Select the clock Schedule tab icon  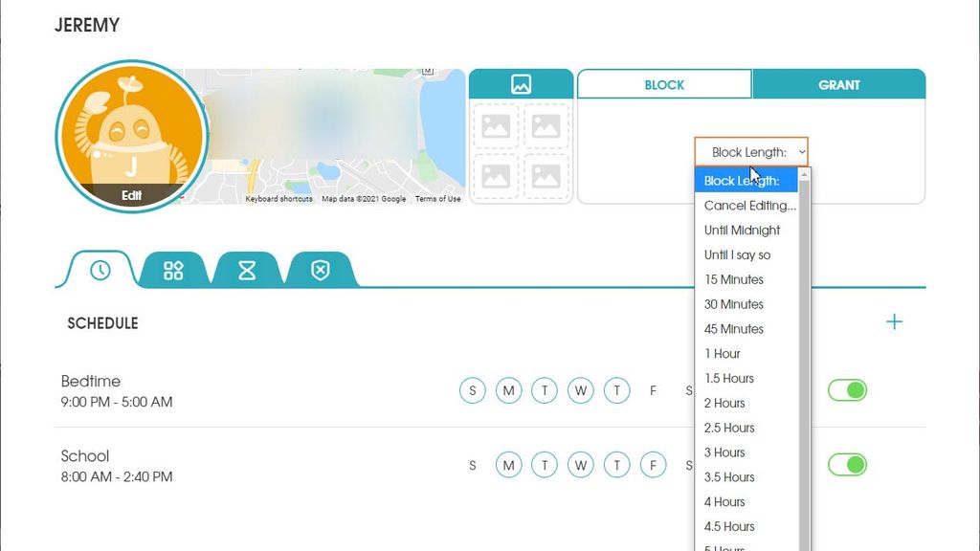[99, 271]
